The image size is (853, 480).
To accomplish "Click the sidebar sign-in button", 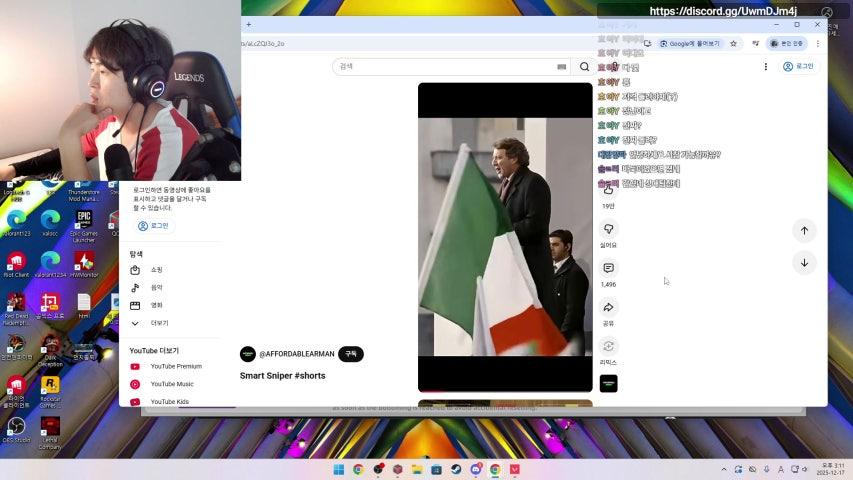I will coord(153,226).
